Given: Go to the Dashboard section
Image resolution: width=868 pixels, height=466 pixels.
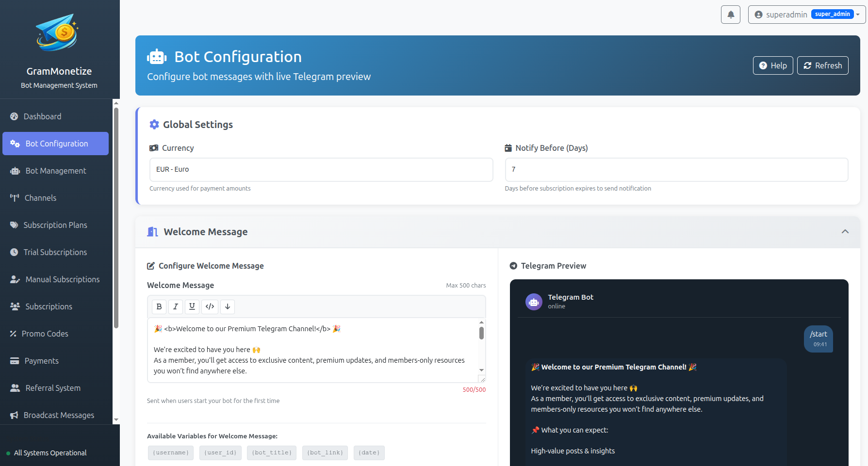Looking at the screenshot, I should 42,116.
